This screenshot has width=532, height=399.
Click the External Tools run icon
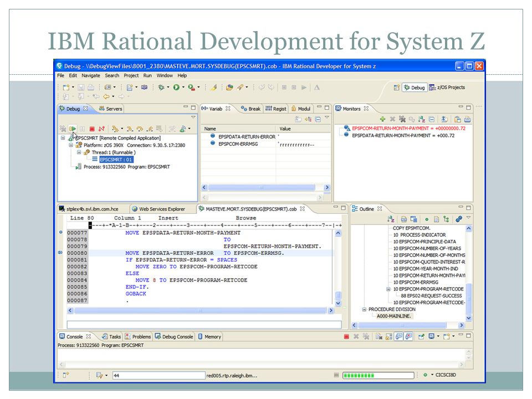tap(191, 88)
